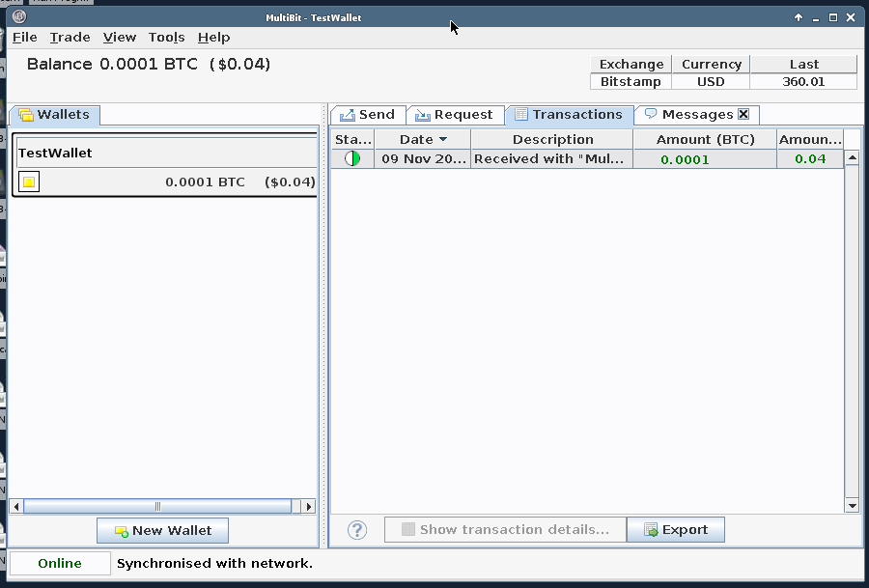Click the wallet list horizontal scrollbar thumb
This screenshot has height=588, width=869.
157,506
